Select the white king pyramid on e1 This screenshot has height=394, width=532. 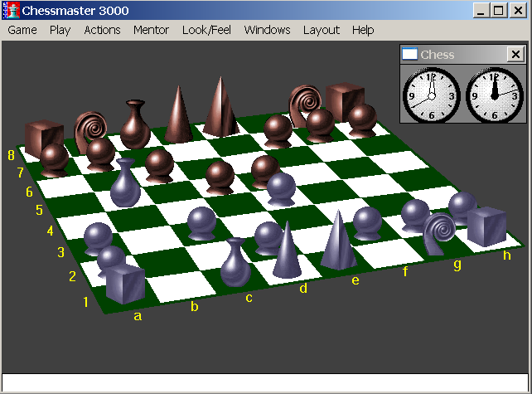coord(338,241)
